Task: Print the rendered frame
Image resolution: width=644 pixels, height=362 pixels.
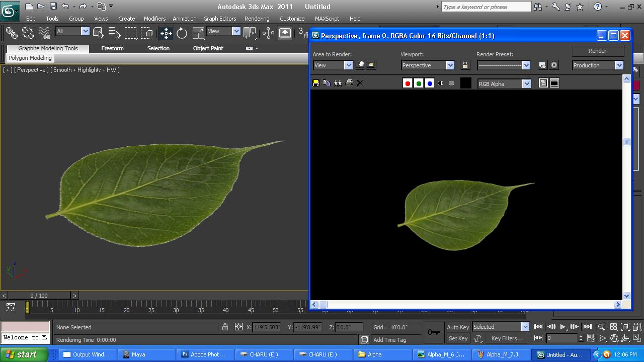Action: coord(349,82)
